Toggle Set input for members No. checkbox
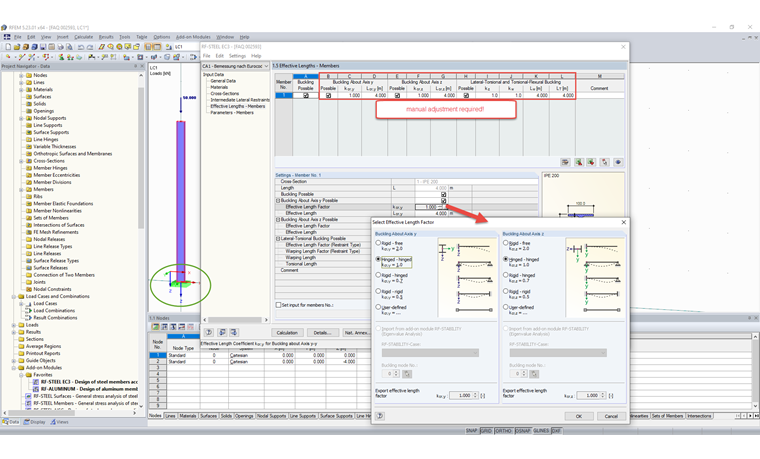 click(x=278, y=305)
